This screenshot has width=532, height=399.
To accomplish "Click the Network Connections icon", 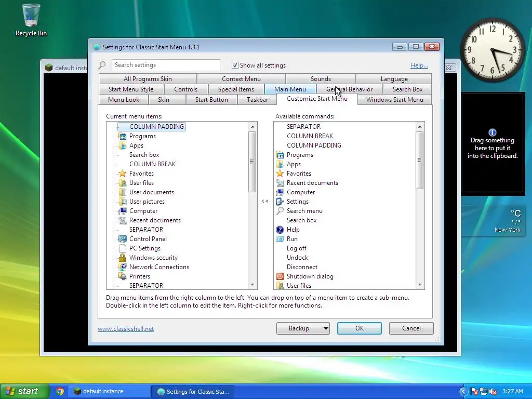I will coord(123,267).
